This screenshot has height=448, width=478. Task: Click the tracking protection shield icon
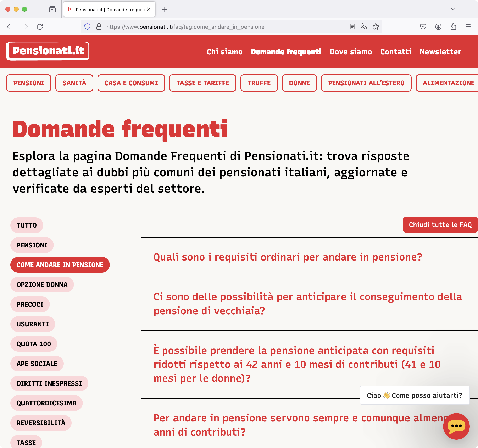tap(87, 27)
